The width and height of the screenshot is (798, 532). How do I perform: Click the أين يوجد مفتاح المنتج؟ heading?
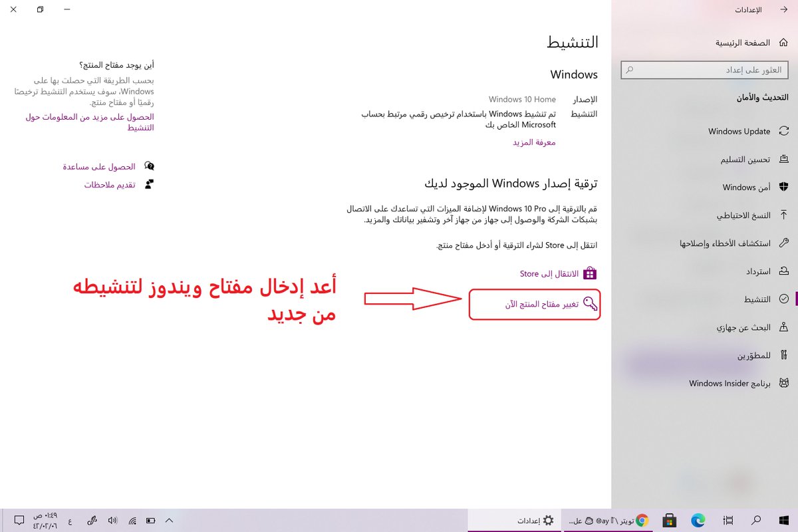[116, 65]
